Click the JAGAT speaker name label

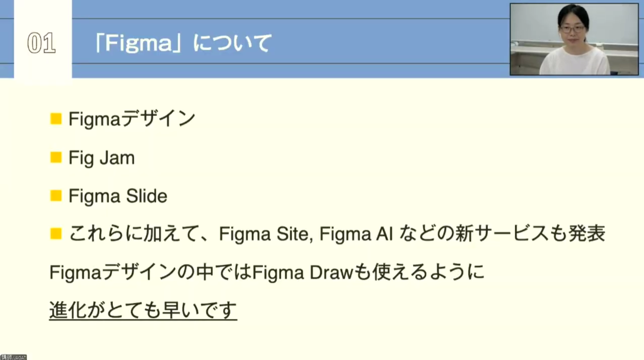[13, 357]
